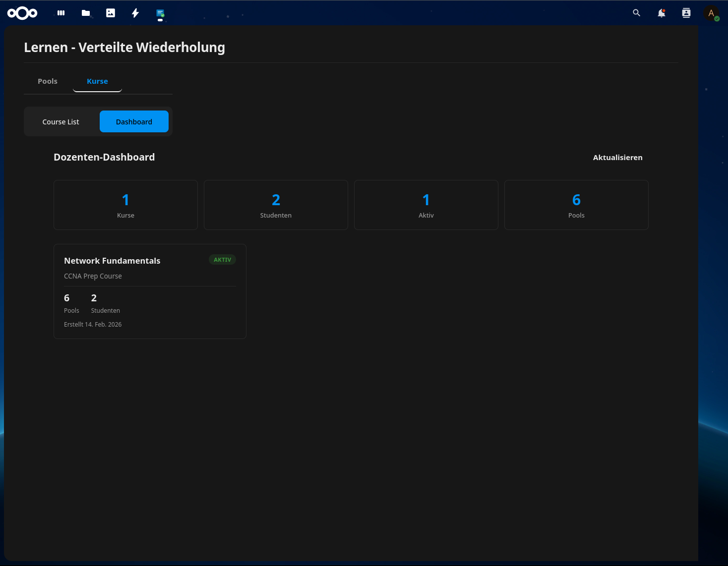Open the notifications bell

click(661, 13)
